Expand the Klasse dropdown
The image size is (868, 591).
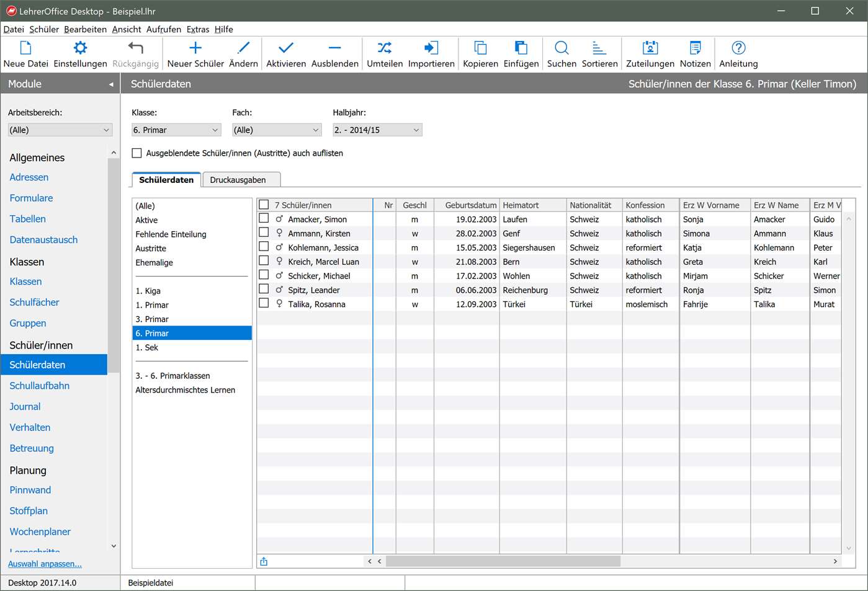(176, 130)
